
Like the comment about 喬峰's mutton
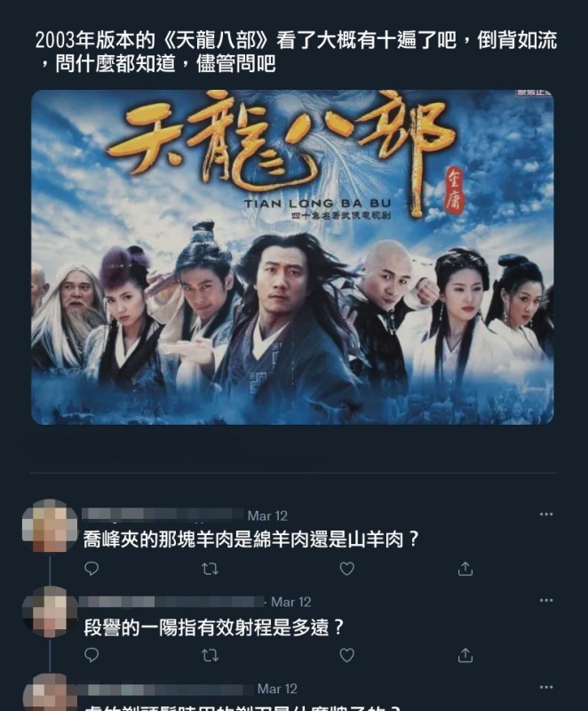point(347,569)
